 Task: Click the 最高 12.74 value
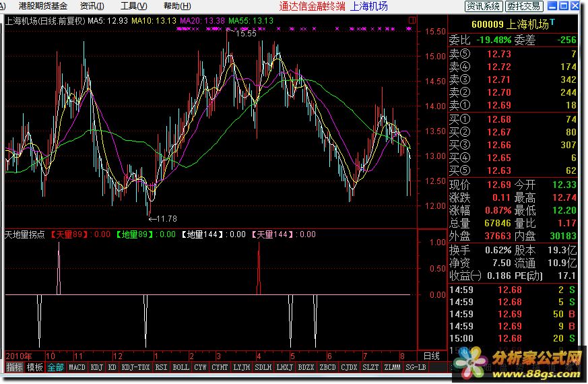(x=564, y=197)
